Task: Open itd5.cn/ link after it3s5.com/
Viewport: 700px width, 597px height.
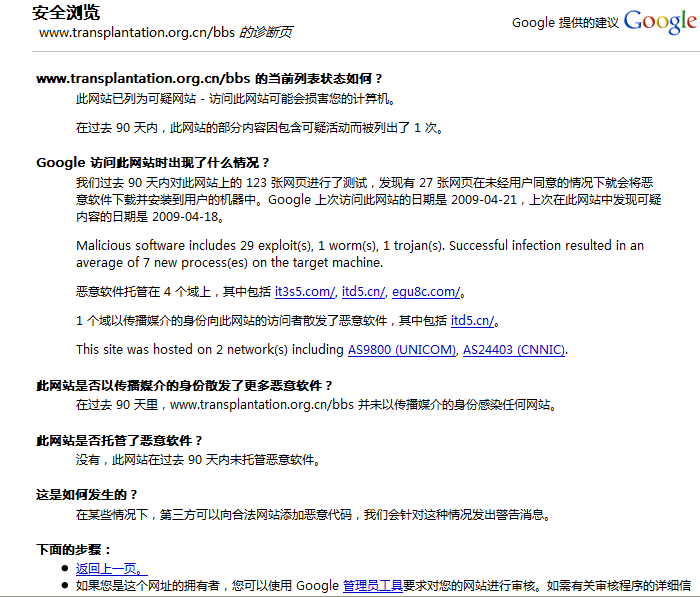Action: (x=363, y=292)
